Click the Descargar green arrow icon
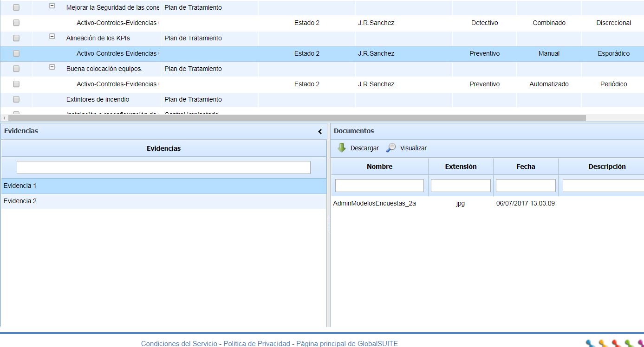Image resolution: width=644 pixels, height=347 pixels. pyautogui.click(x=342, y=148)
